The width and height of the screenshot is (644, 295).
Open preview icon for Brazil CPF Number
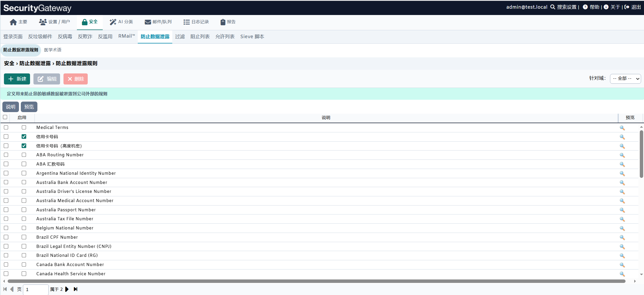pyautogui.click(x=622, y=238)
